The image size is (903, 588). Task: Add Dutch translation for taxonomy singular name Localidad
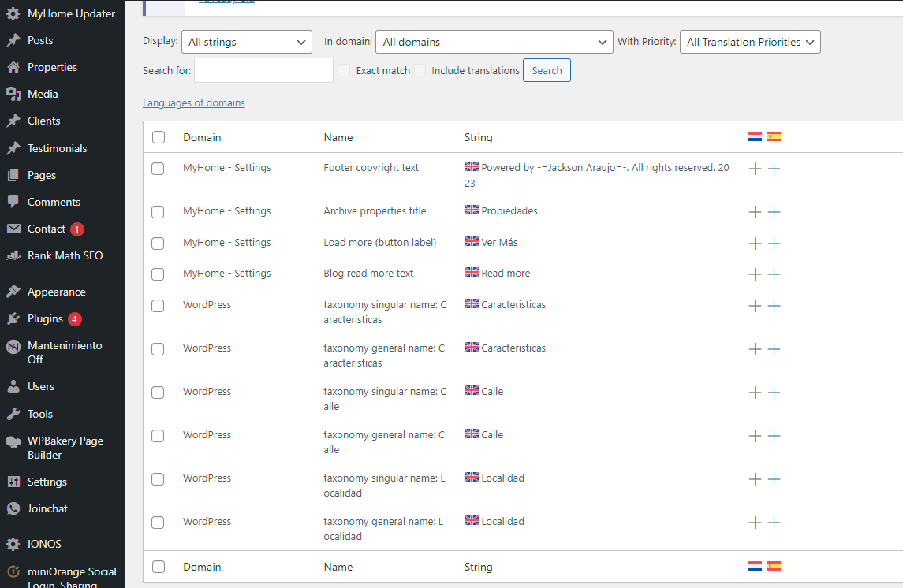(755, 478)
